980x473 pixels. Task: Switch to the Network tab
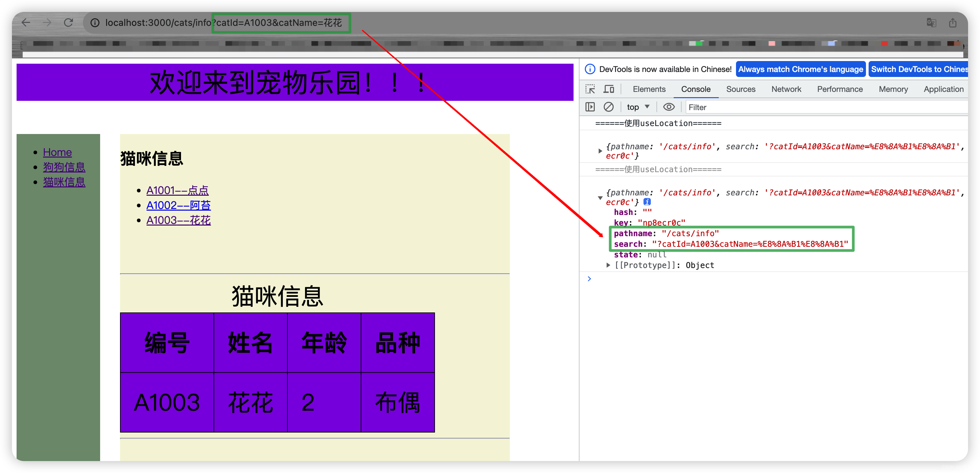click(x=786, y=89)
